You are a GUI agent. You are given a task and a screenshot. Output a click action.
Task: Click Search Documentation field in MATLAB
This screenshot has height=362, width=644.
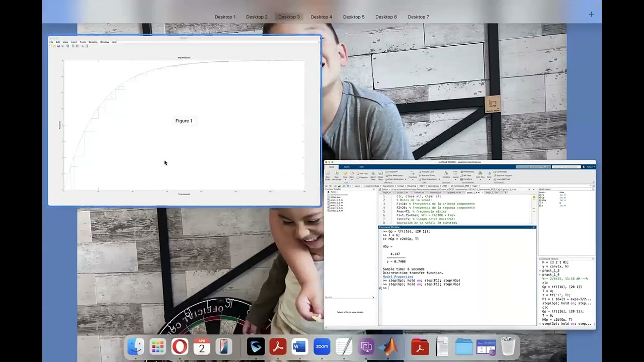point(567,167)
